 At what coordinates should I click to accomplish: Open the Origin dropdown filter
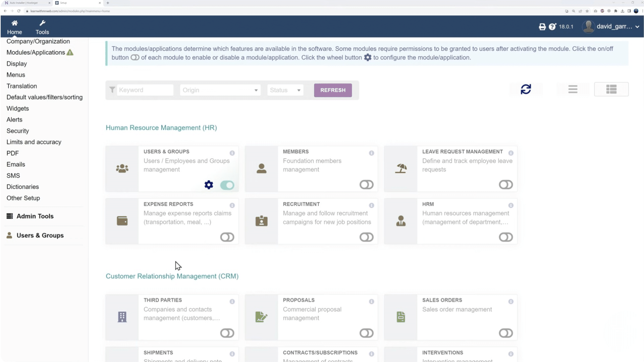220,90
